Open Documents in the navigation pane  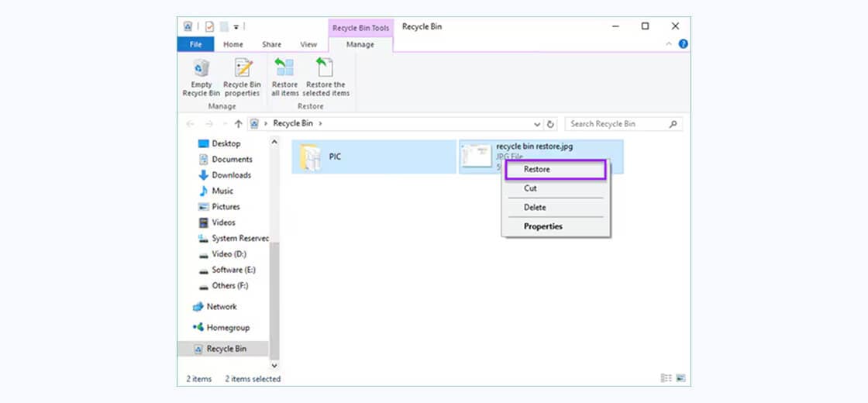click(x=232, y=160)
